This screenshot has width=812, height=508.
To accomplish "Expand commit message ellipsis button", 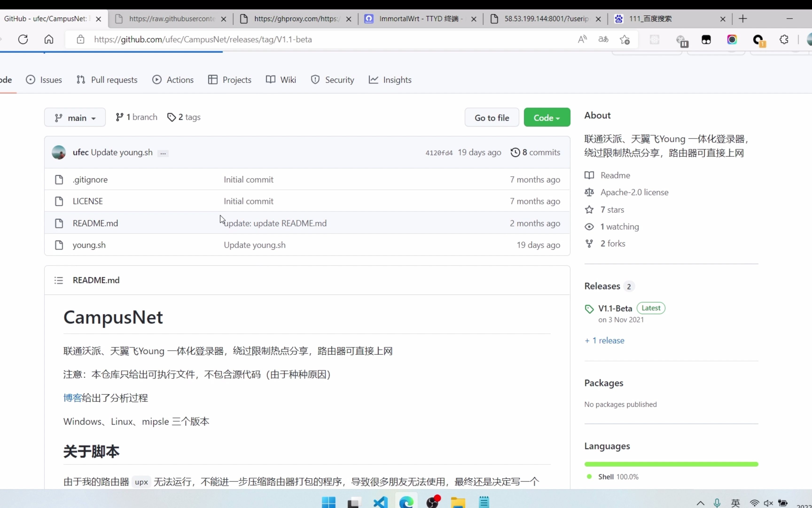I will coord(163,153).
